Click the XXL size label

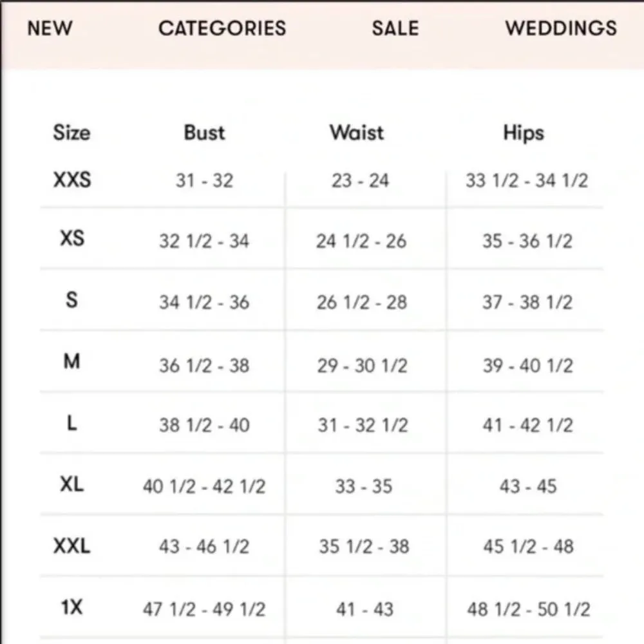(72, 546)
